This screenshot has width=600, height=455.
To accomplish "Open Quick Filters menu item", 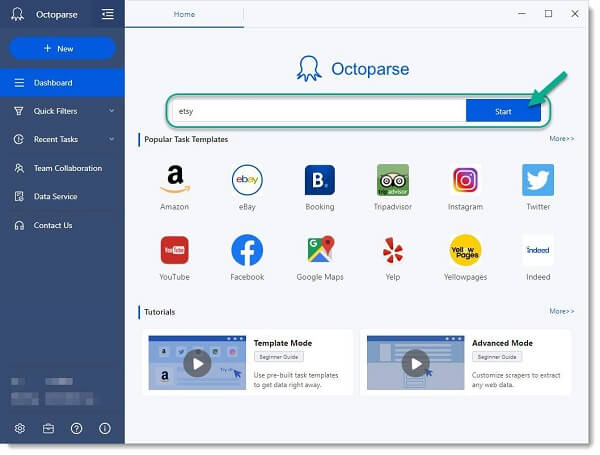I will (62, 111).
